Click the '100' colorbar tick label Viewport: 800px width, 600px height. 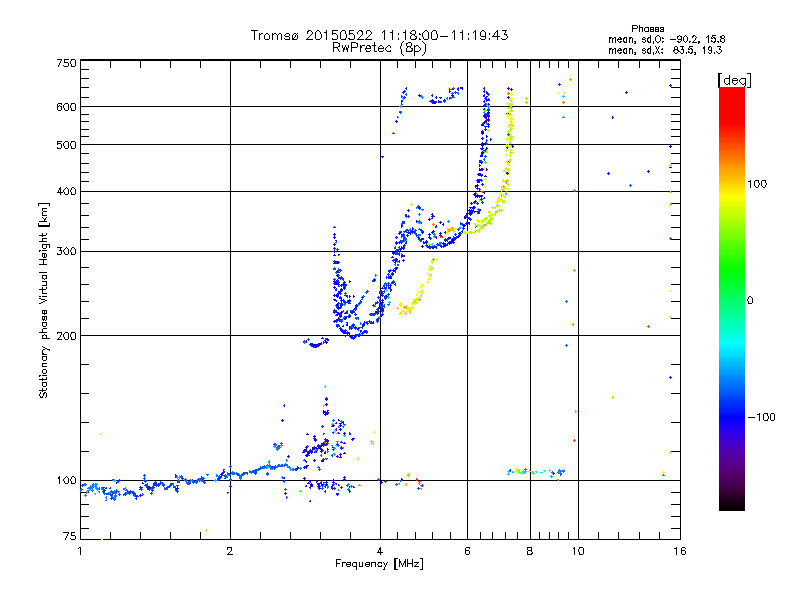[757, 184]
